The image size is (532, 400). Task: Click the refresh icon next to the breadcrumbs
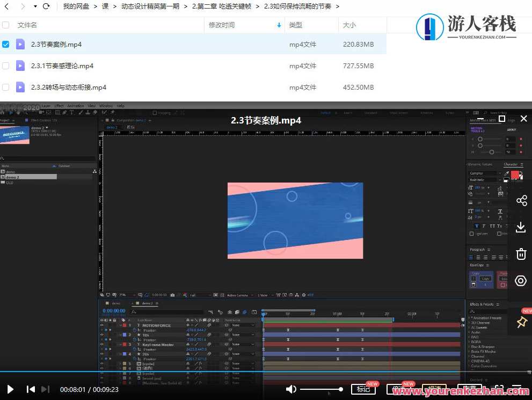click(x=46, y=6)
